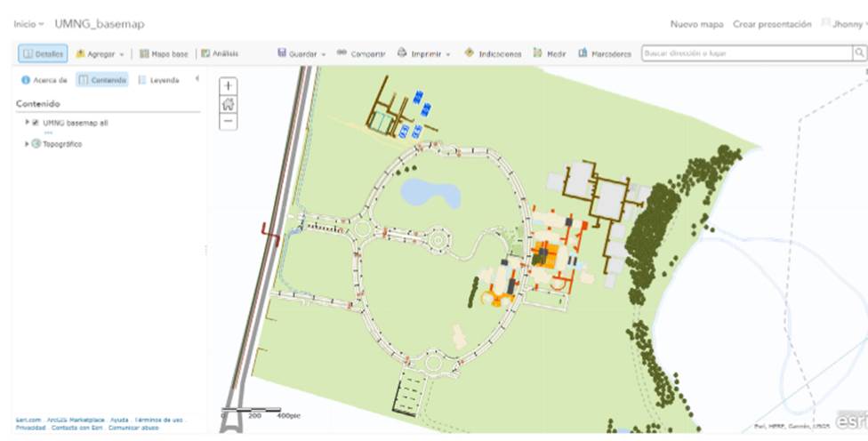Open the Marcadores bookmarks tool
This screenshot has width=868, height=441.
pos(605,53)
